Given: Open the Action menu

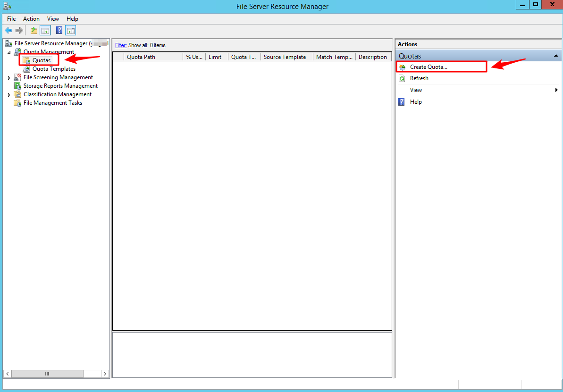Looking at the screenshot, I should [x=32, y=19].
